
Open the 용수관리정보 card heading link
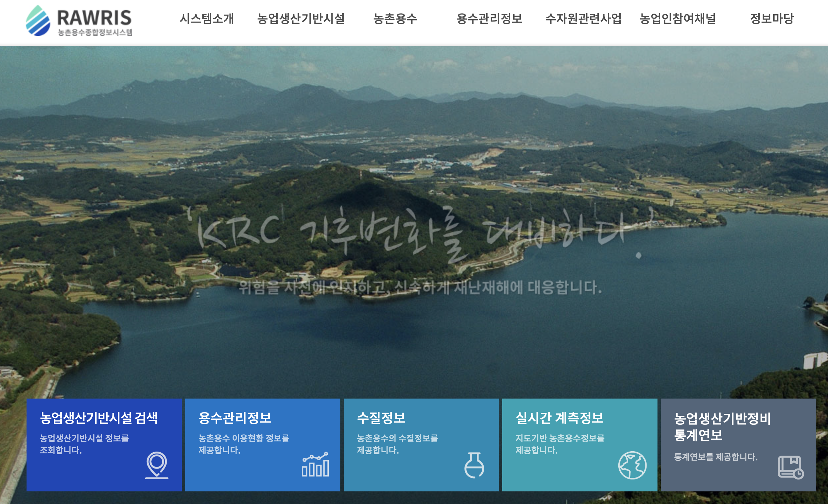pos(235,418)
